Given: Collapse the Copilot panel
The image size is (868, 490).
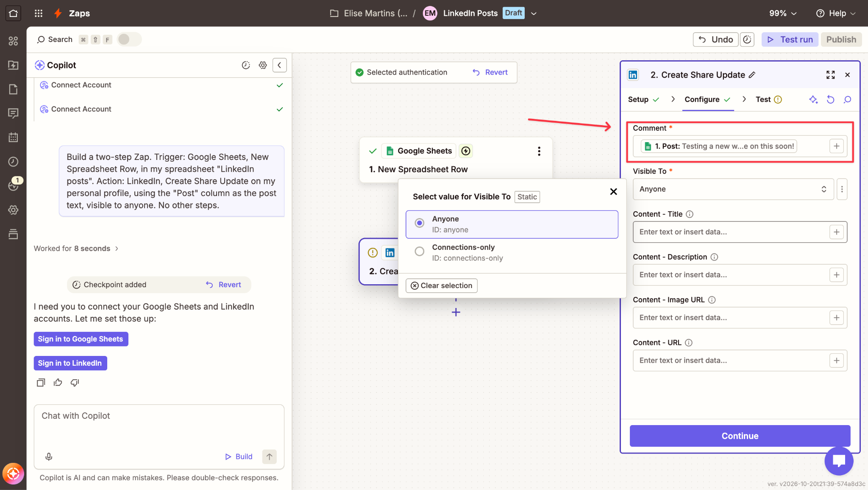Looking at the screenshot, I should tap(279, 65).
